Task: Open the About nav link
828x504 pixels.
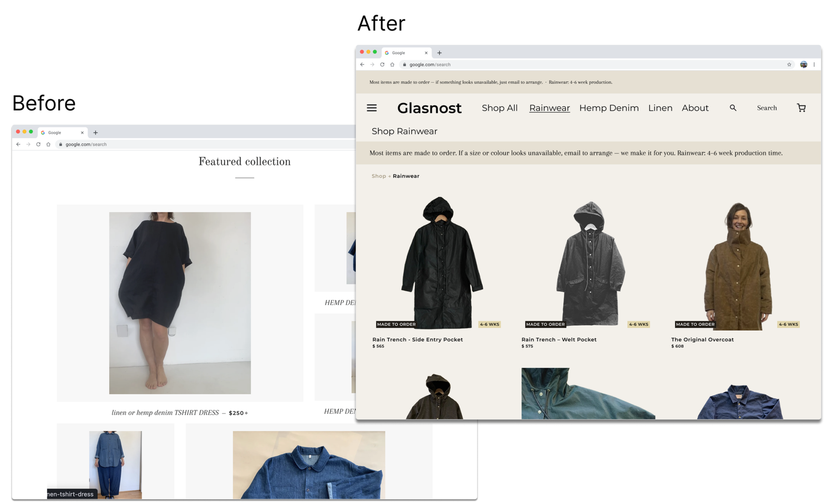Action: (695, 108)
